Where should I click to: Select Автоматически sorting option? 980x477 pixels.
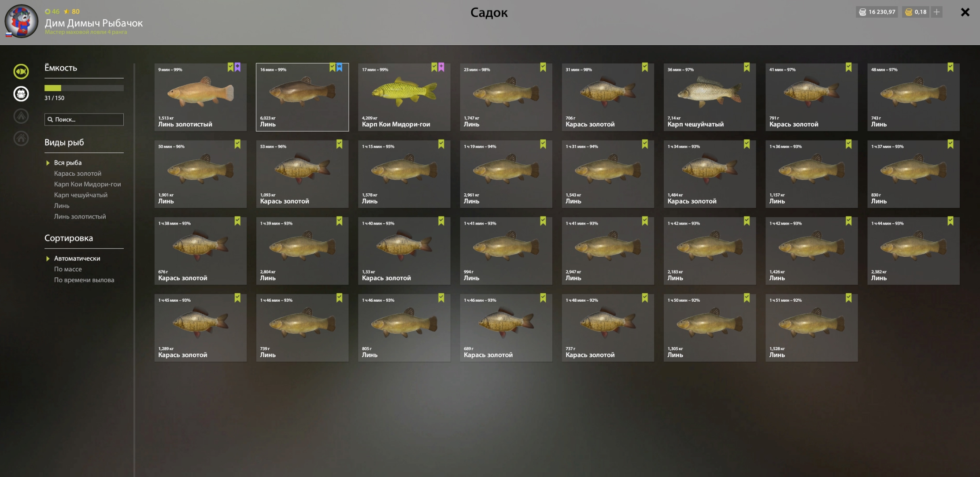point(77,259)
